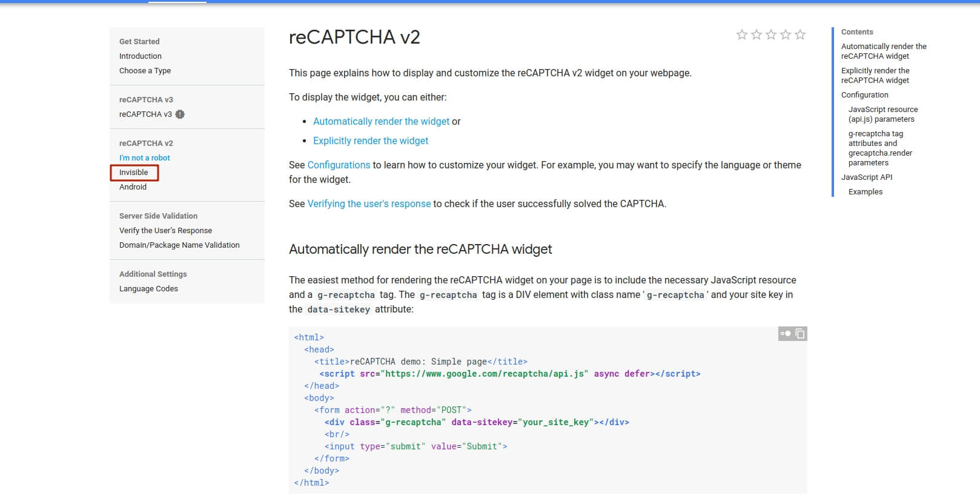980x496 pixels.
Task: Follow Explicitly render the widget link
Action: 370,141
